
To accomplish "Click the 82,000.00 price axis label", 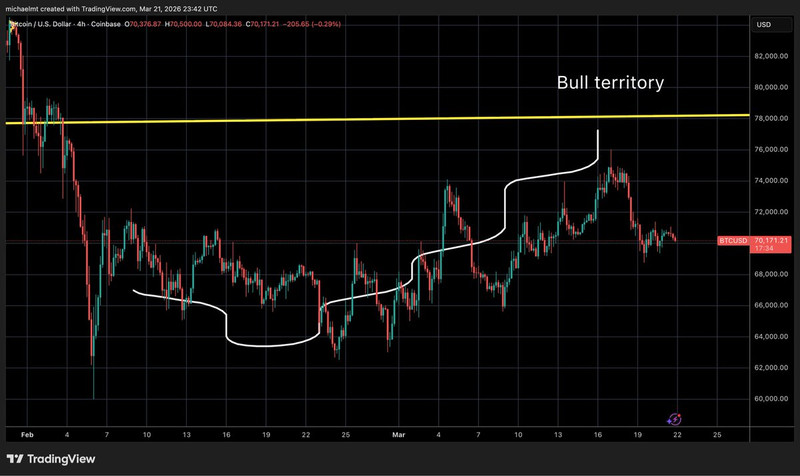I will coord(773,57).
